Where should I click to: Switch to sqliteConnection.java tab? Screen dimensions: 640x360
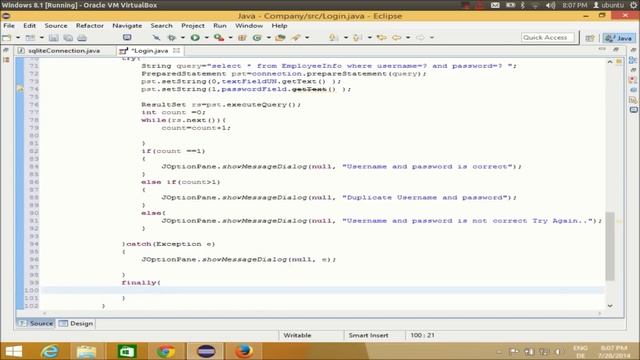coord(64,51)
